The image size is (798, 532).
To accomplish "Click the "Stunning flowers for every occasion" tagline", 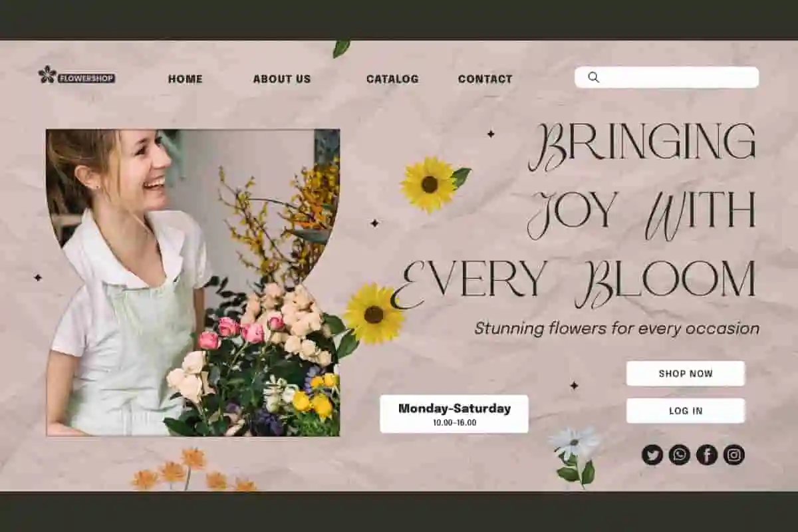I will point(616,329).
